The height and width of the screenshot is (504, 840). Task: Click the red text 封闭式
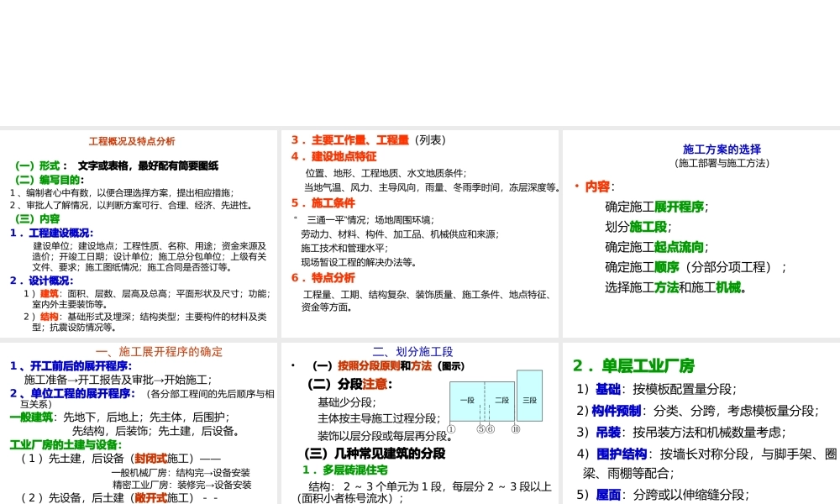[x=150, y=459]
